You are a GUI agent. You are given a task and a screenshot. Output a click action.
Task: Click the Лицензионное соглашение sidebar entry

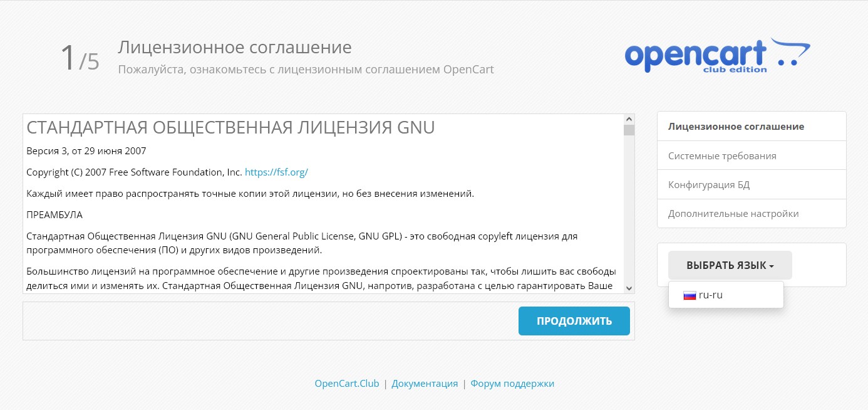click(x=736, y=126)
